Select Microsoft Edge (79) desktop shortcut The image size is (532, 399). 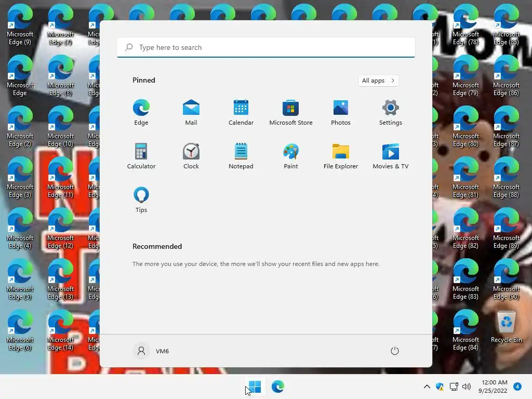466,76
